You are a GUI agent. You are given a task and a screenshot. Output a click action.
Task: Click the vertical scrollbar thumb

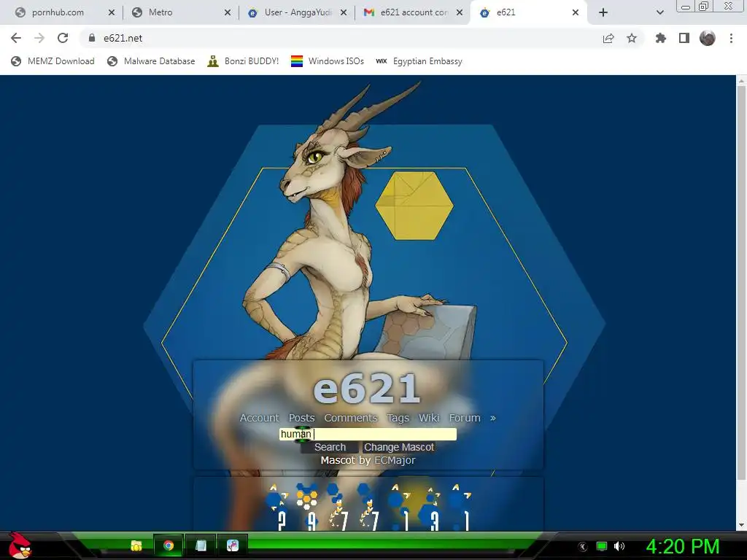741,284
